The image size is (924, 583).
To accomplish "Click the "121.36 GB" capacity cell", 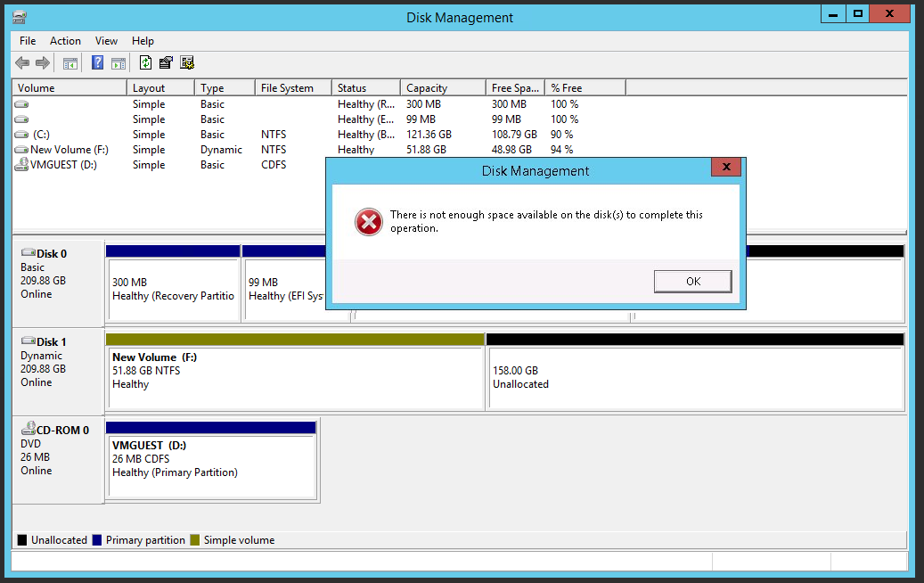I will click(x=429, y=135).
